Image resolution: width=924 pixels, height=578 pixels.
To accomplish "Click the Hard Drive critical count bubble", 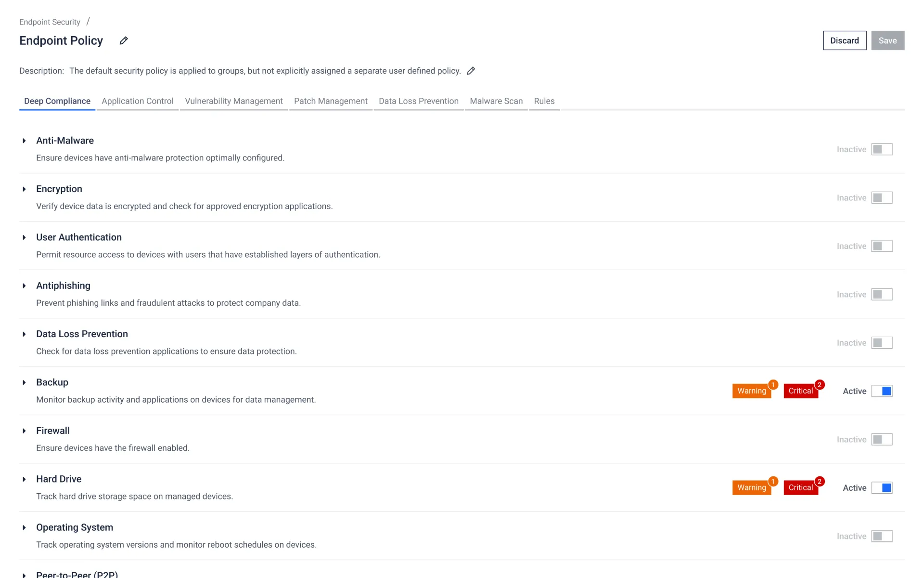I will (820, 481).
